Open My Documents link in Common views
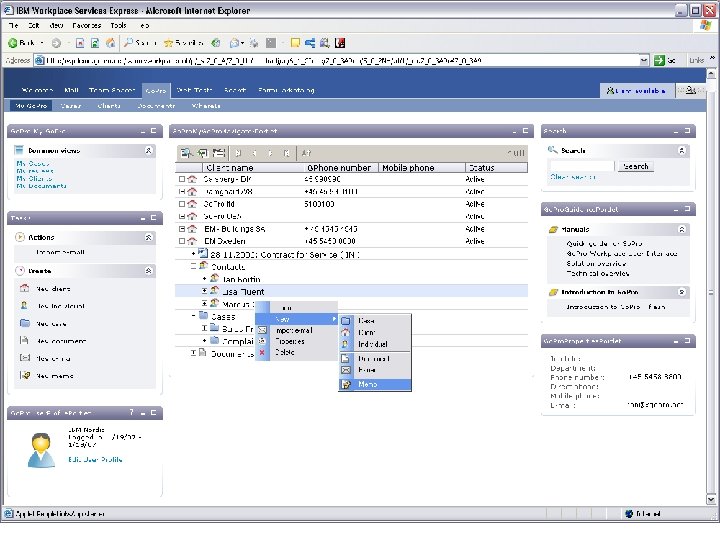720x540 pixels. tap(42, 186)
